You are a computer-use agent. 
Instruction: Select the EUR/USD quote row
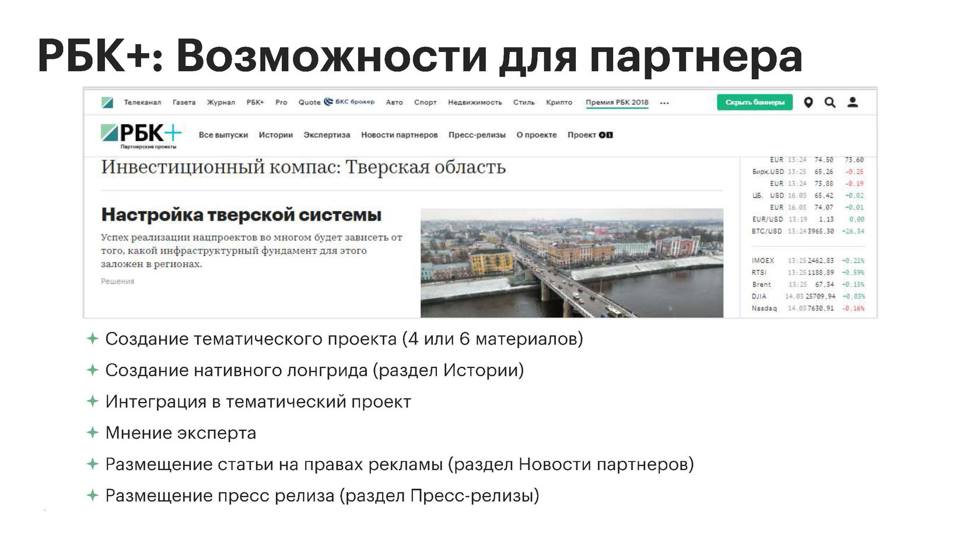coord(808,219)
